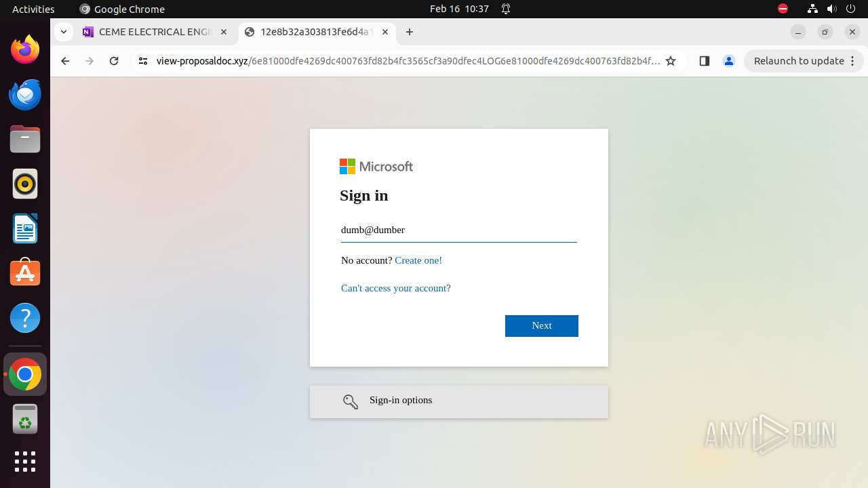
Task: Click the Sign in heading
Action: (364, 195)
